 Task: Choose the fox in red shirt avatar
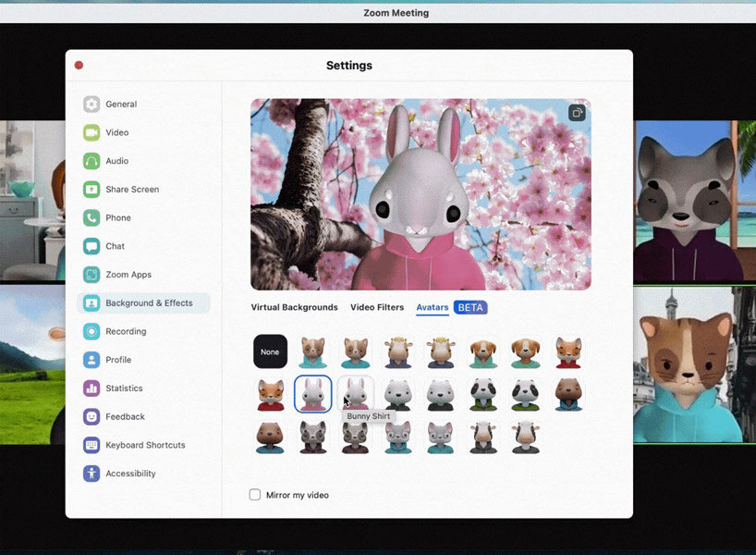click(271, 394)
